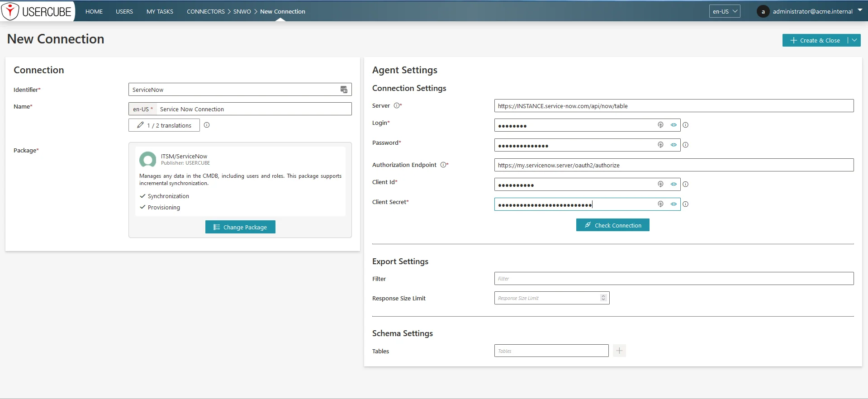Show the Login value with eye icon

[x=674, y=125]
